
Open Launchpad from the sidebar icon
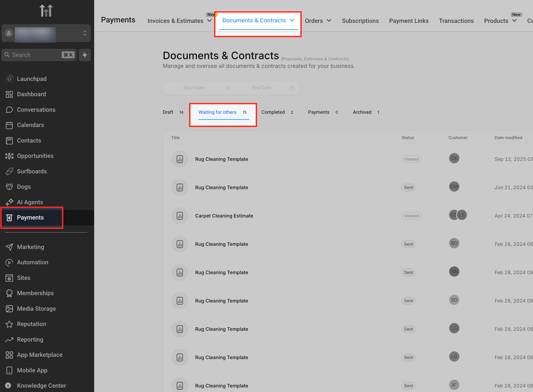tap(9, 79)
